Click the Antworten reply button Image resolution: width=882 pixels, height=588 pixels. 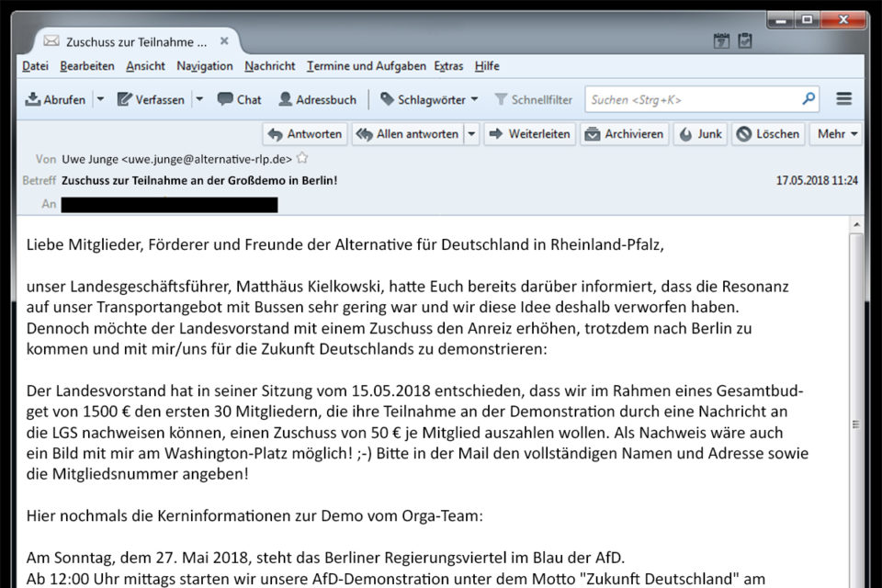point(305,134)
